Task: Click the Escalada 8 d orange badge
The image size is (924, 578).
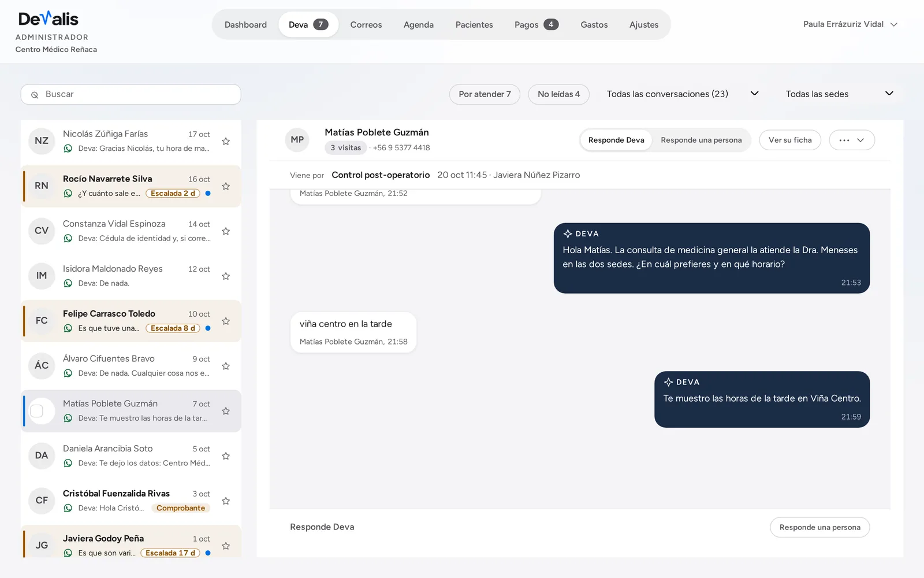Action: click(x=173, y=328)
